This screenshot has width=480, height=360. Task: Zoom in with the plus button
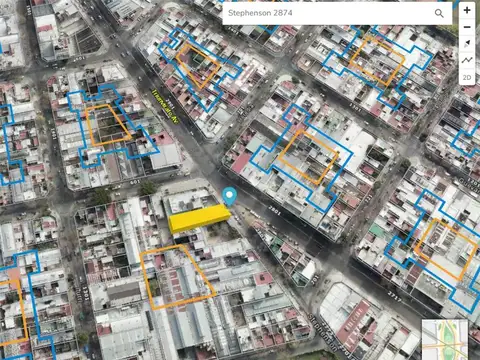(x=467, y=10)
